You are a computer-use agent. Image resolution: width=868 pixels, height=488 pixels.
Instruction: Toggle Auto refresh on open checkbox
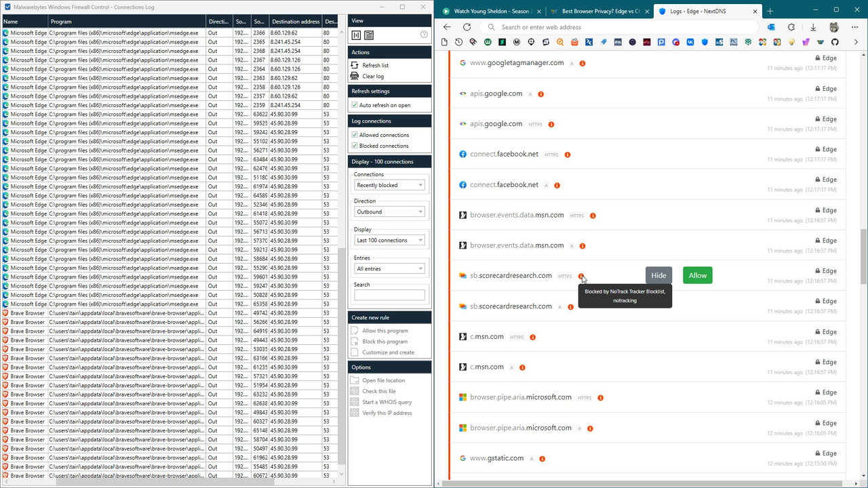pyautogui.click(x=355, y=105)
